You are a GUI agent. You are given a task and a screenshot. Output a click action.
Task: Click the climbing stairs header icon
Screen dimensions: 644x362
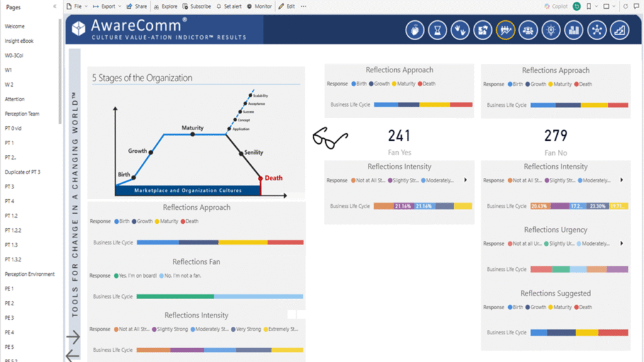pos(619,30)
